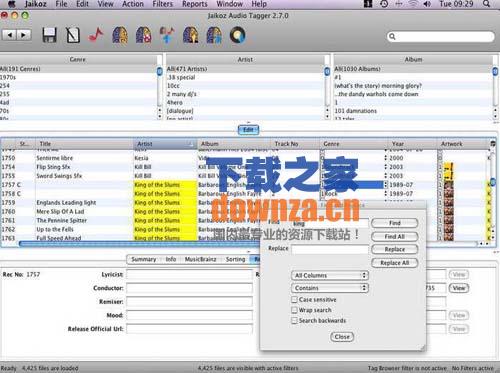
Task: Click the Time Machine clock icon
Action: click(x=384, y=4)
